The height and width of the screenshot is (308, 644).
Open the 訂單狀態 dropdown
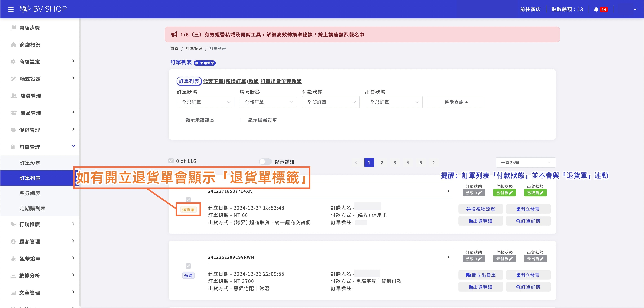coord(206,102)
